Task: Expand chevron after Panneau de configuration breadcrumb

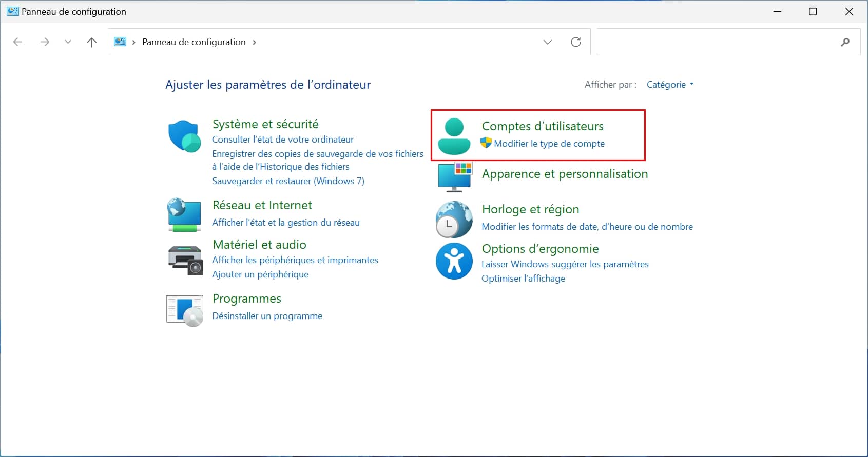Action: point(255,42)
